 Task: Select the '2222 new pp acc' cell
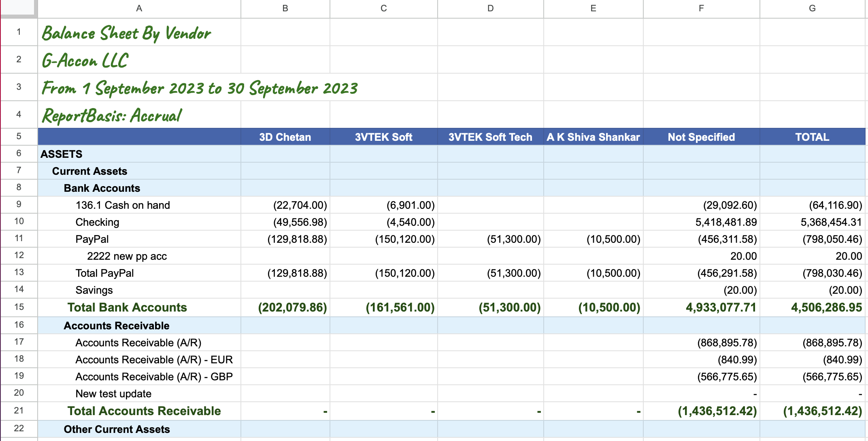click(x=139, y=256)
